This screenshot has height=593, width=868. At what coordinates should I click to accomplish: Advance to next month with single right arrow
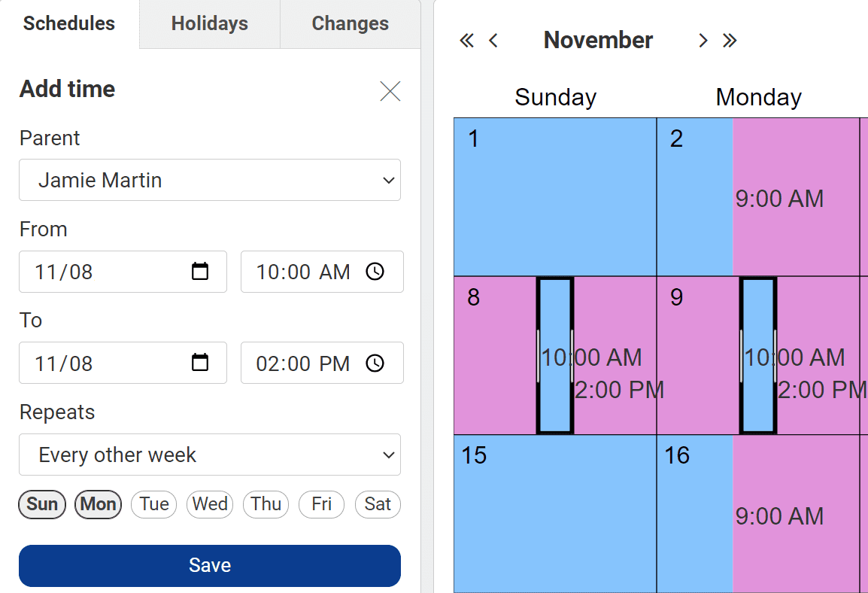coord(703,41)
